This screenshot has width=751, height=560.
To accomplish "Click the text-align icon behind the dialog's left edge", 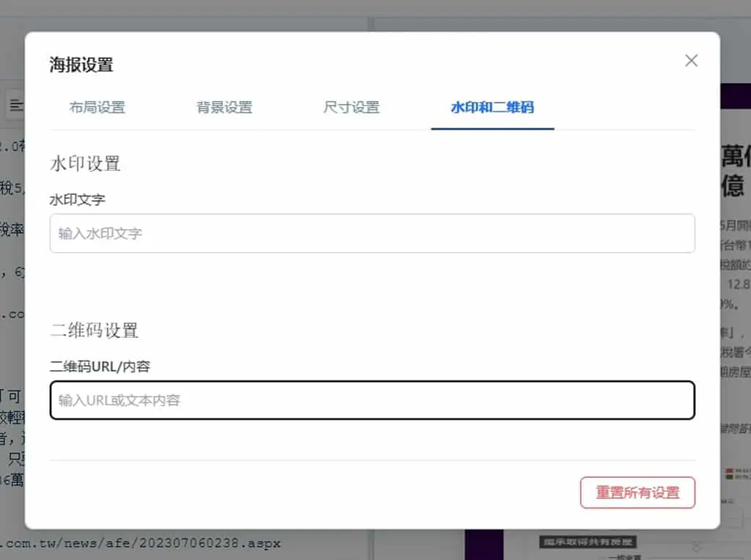I will 15,104.
